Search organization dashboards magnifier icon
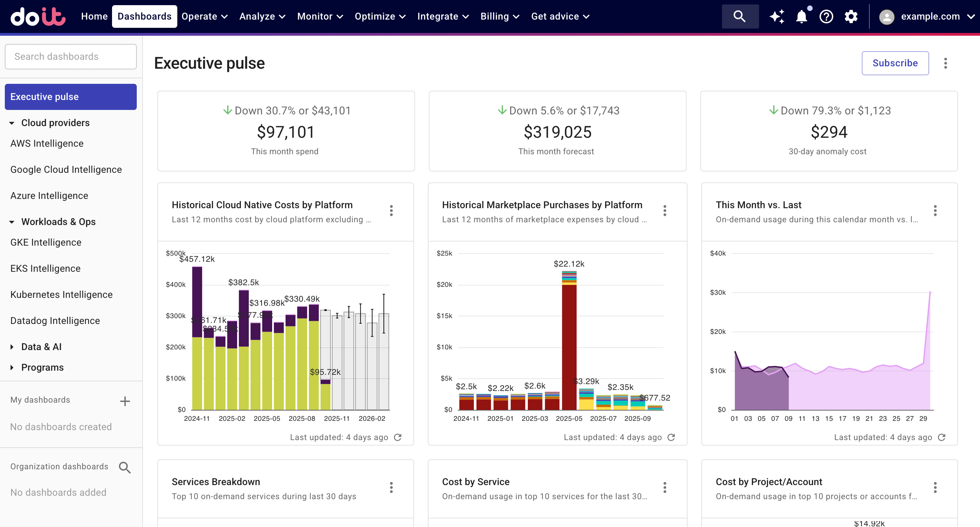The image size is (980, 527). coord(125,467)
